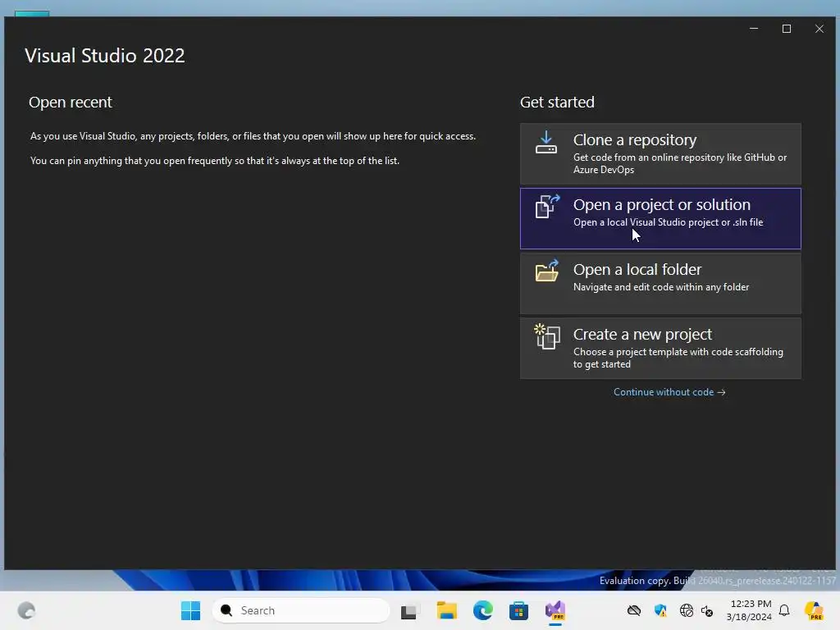Open Task View from the taskbar
Viewport: 840px width, 630px height.
click(409, 610)
